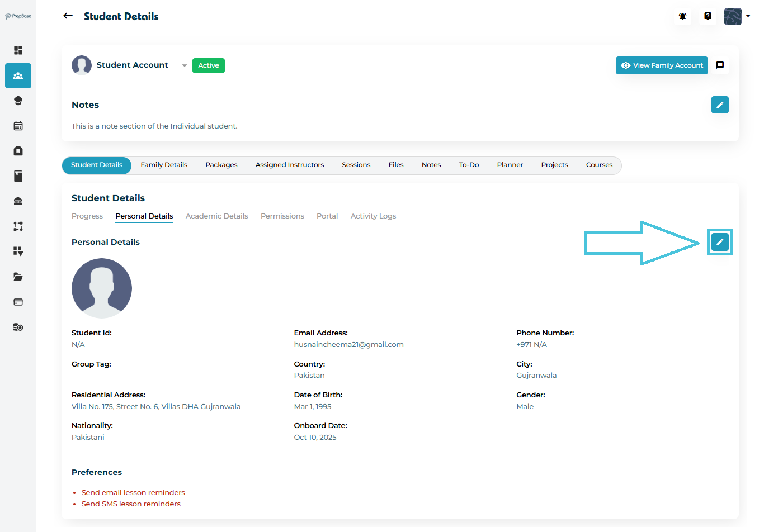Image resolution: width=764 pixels, height=532 pixels.
Task: Go to the Activity Logs sub-tab
Action: (x=373, y=216)
